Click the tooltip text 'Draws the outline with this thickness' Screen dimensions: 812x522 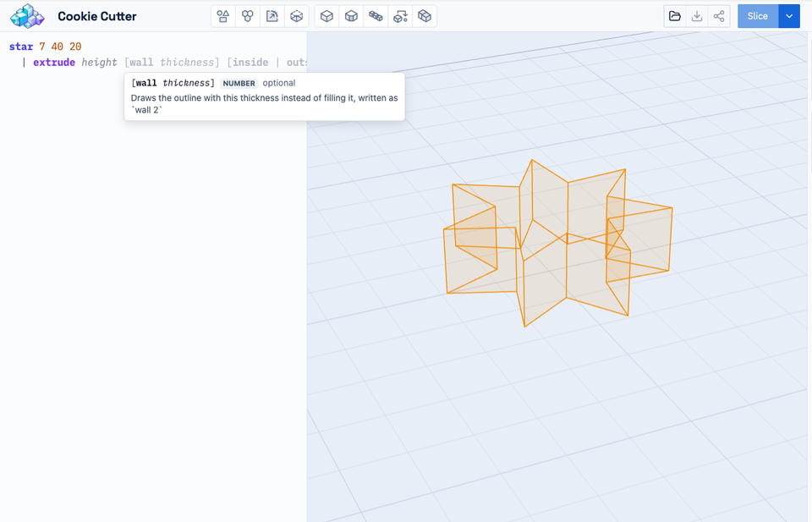point(205,98)
